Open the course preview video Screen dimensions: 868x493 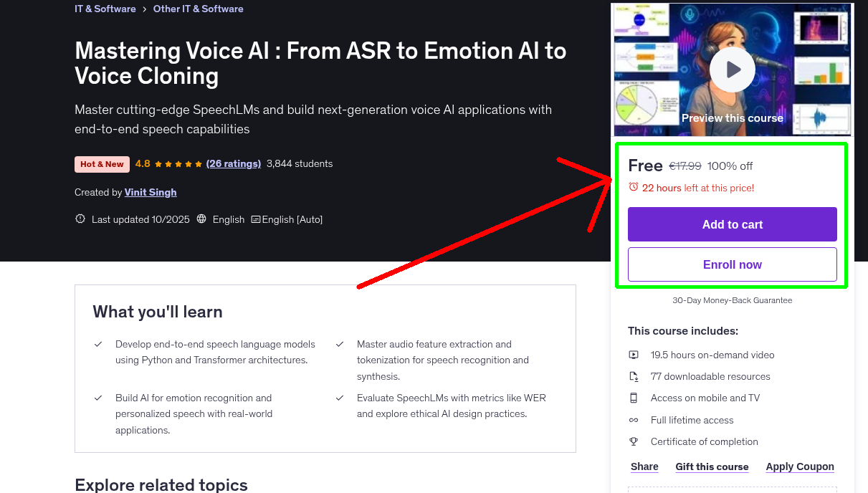[x=732, y=70]
